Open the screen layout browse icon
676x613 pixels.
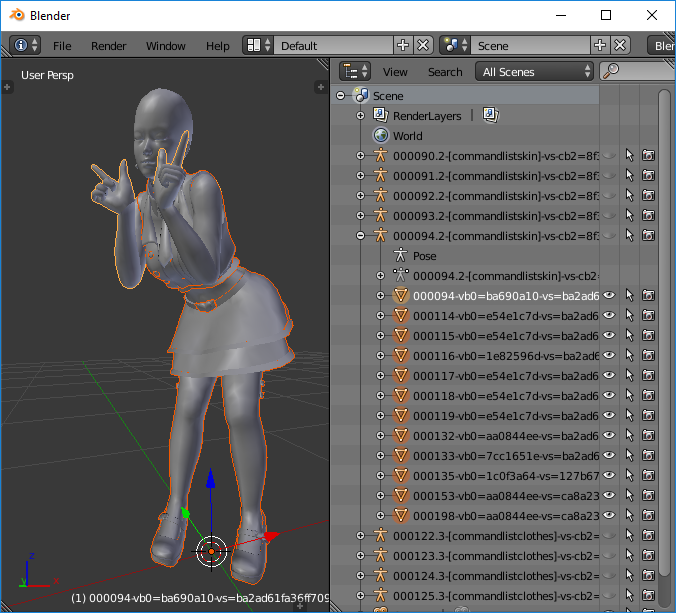(x=258, y=45)
